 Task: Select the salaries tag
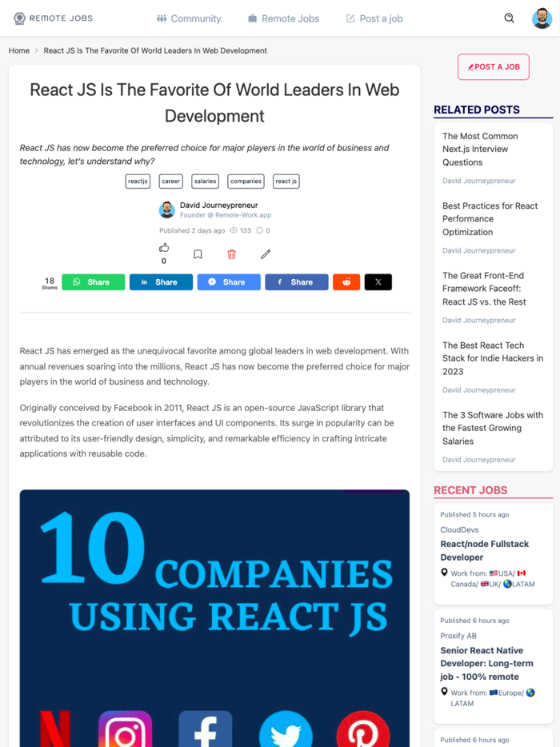coord(205,181)
